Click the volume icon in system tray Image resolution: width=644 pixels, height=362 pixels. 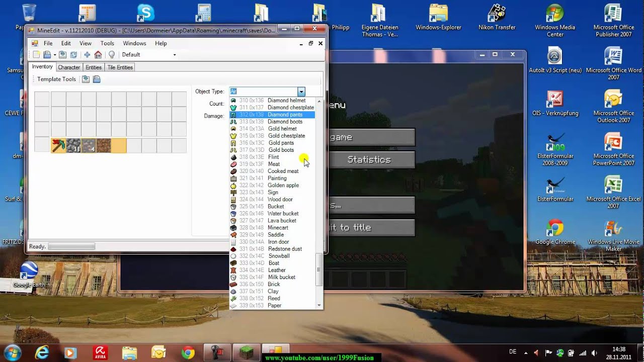click(x=594, y=353)
